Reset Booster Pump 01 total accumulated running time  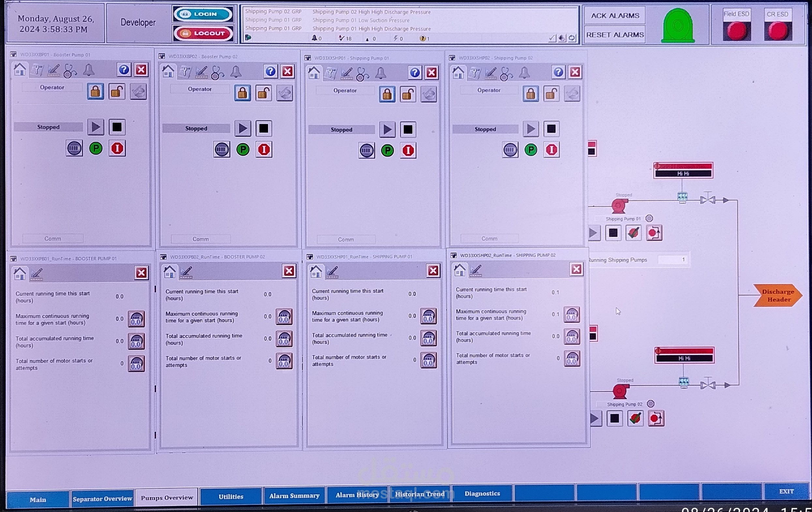136,341
